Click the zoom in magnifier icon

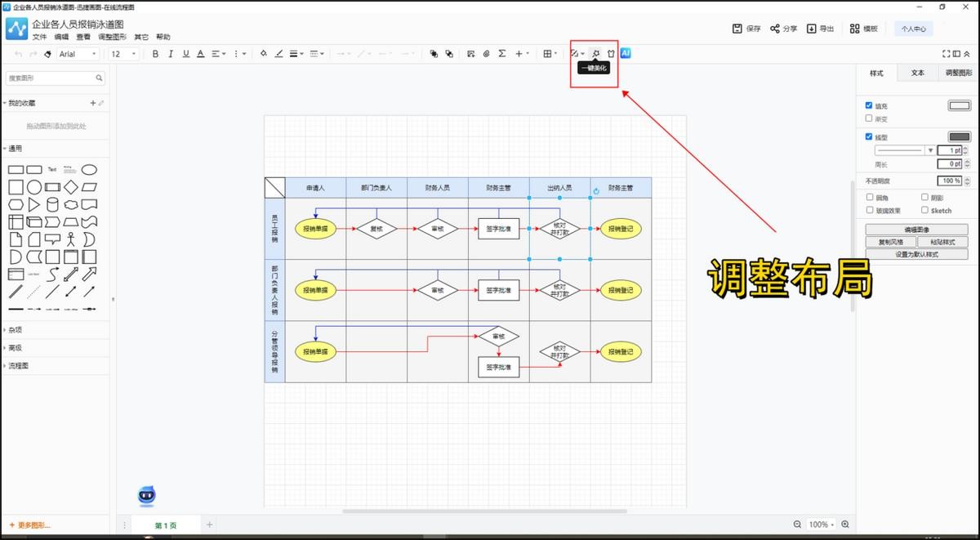pyautogui.click(x=845, y=524)
